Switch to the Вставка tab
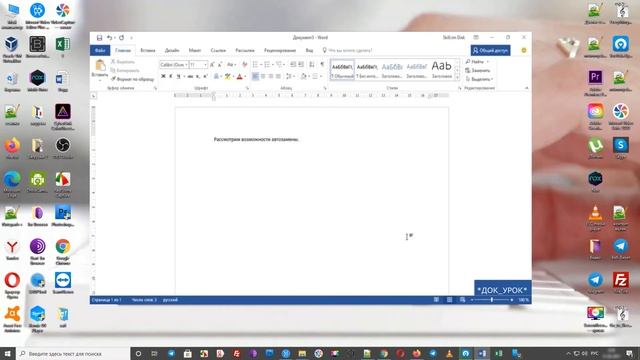This screenshot has height=360, width=640. 147,50
